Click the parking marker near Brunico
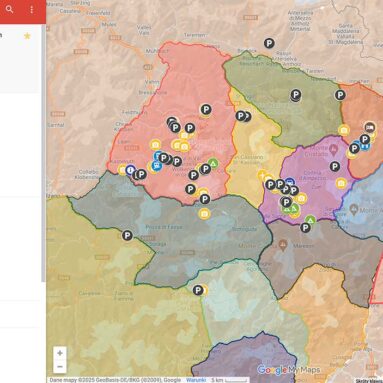This screenshot has width=383, height=383. point(269,43)
